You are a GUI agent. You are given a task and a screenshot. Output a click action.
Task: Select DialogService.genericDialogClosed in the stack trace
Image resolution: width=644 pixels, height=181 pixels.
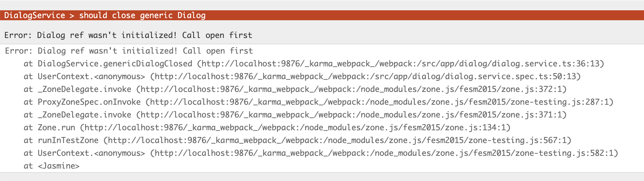tap(115, 64)
